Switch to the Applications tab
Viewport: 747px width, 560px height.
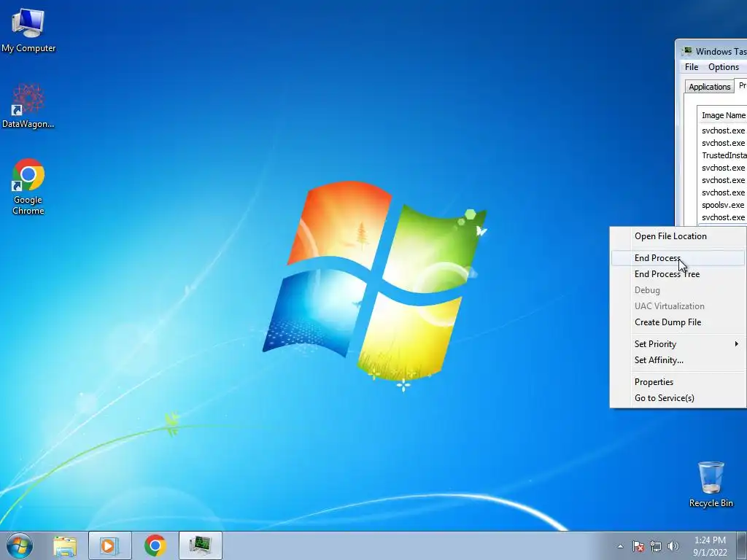[x=709, y=87]
